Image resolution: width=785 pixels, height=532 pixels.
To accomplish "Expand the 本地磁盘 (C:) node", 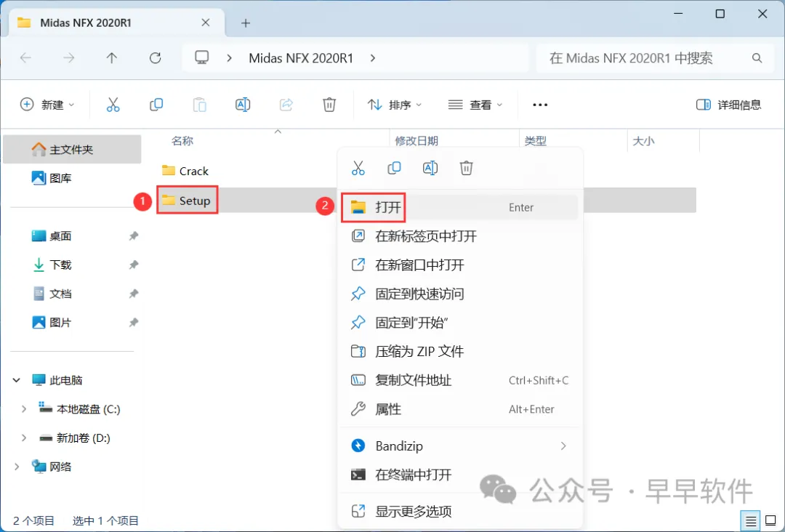I will click(x=23, y=409).
